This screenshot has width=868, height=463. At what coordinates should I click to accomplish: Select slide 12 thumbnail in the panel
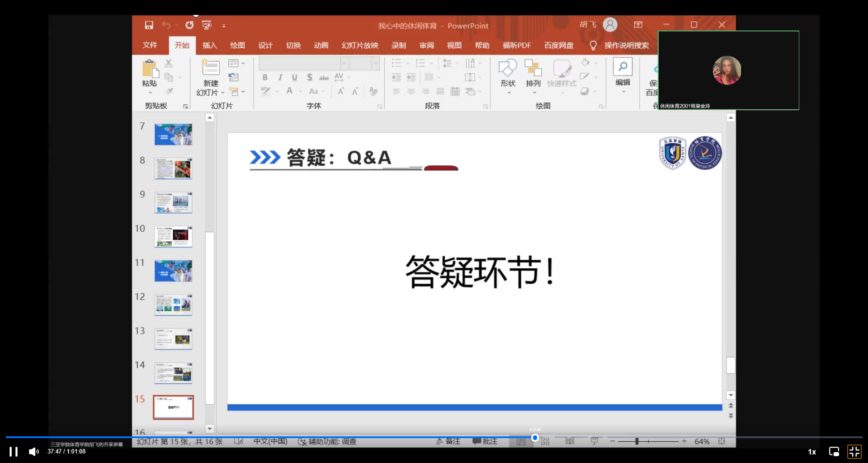click(174, 304)
